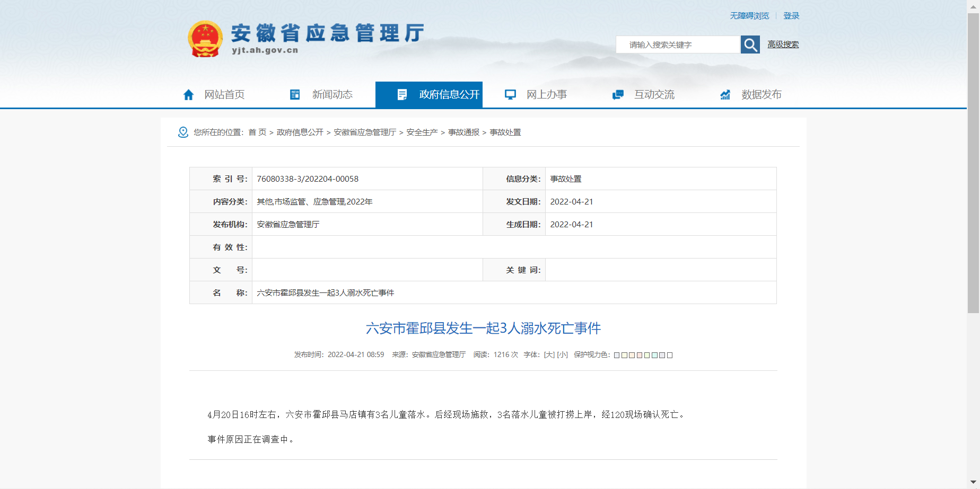Click the 发布时间 2022-04-21 08:59 text
This screenshot has width=980, height=489.
339,355
